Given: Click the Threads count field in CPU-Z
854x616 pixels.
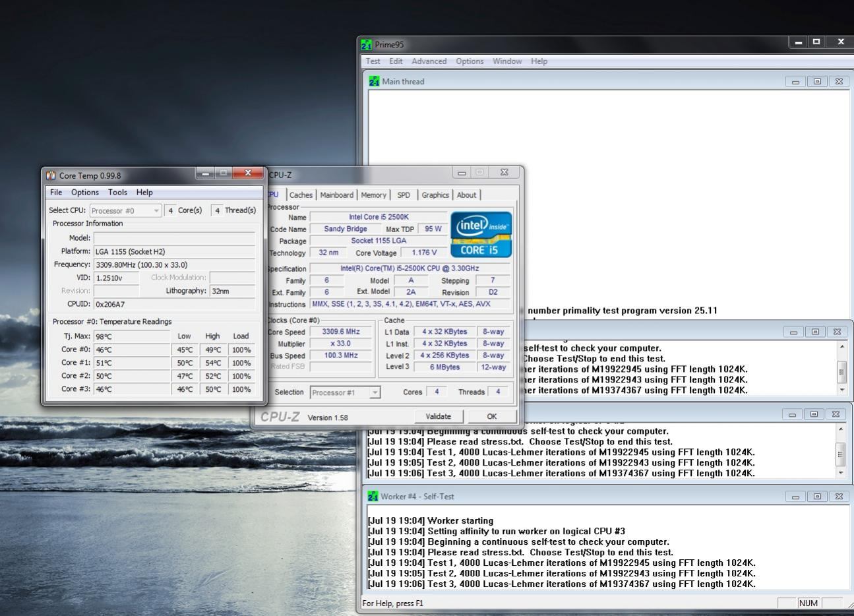Looking at the screenshot, I should [x=498, y=392].
